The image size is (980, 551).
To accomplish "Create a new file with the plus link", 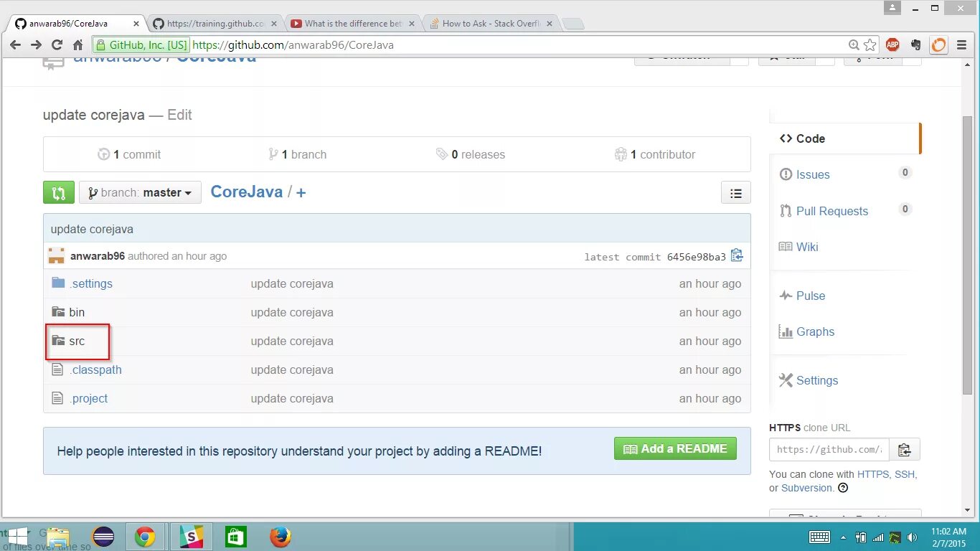I will click(x=301, y=192).
